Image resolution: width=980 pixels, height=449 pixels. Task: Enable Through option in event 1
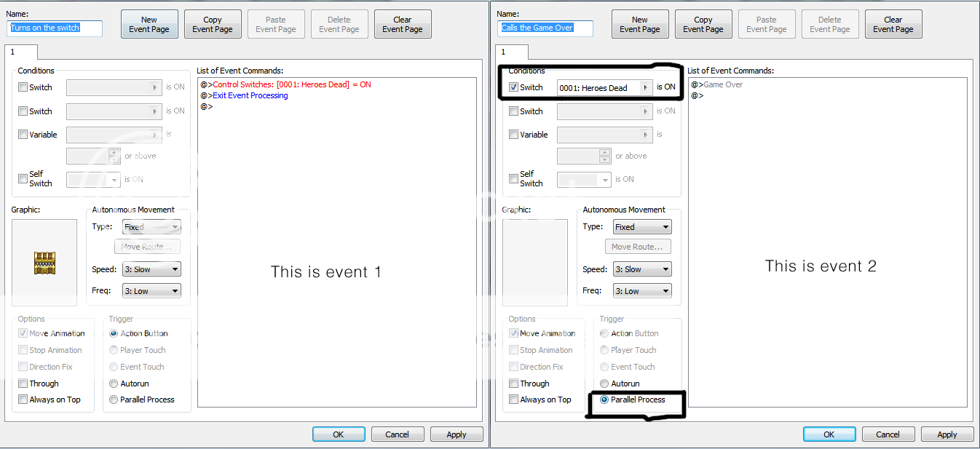coord(23,384)
